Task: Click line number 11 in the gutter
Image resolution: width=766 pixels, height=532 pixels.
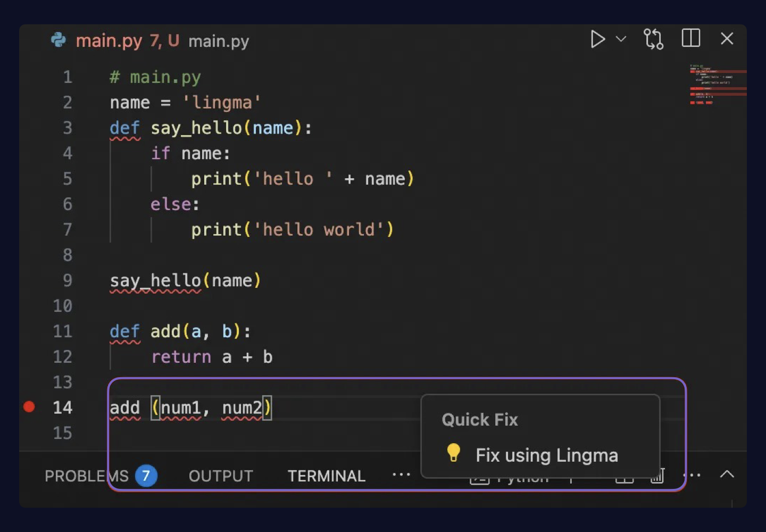Action: tap(63, 331)
